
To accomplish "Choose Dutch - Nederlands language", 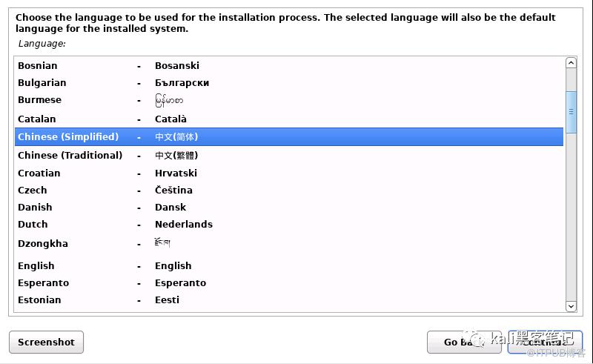I will pos(289,225).
